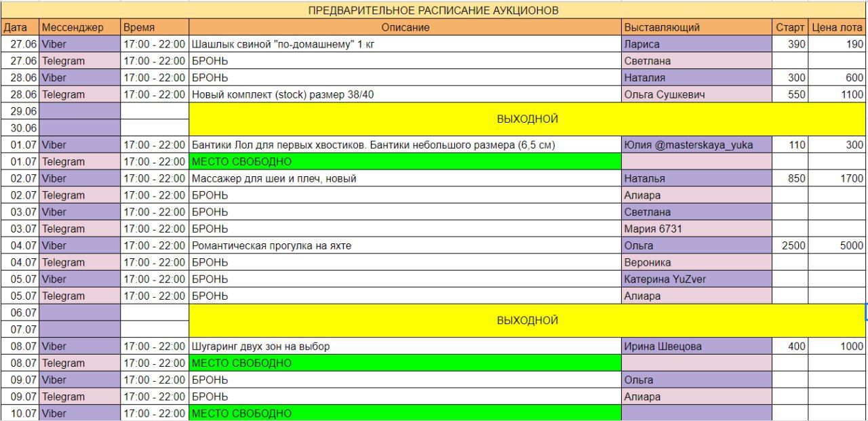Click the lot price cell "190"
Image resolution: width=868 pixels, height=421 pixels.
coord(837,44)
